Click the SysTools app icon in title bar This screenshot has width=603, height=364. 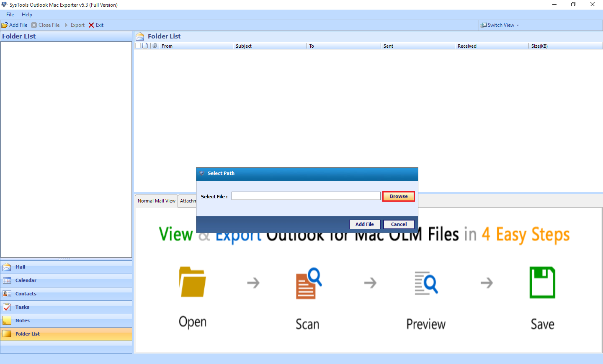coord(4,5)
